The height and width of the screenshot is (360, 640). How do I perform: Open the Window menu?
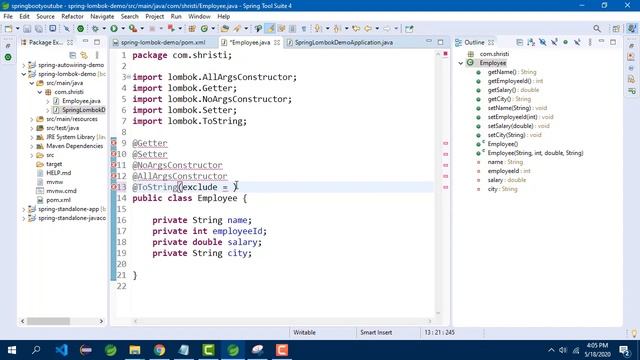(199, 16)
